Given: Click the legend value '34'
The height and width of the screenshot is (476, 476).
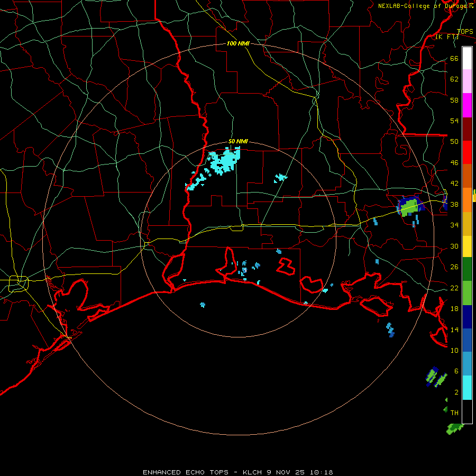Looking at the screenshot, I should tap(454, 225).
